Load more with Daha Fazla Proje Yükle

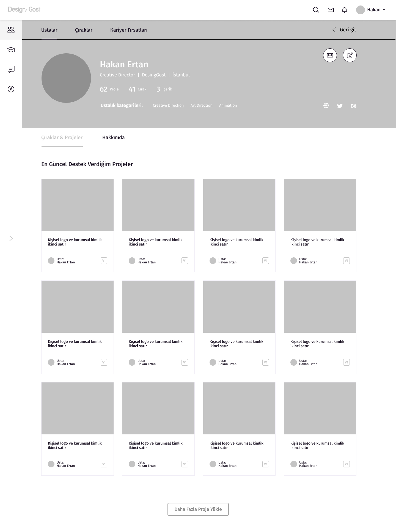[x=198, y=509]
